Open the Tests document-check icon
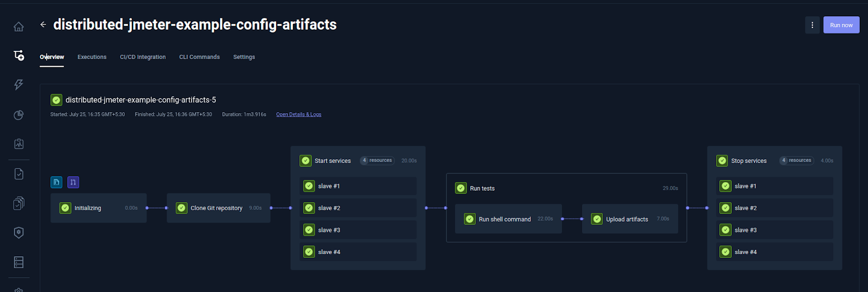This screenshot has height=292, width=868. point(18,174)
